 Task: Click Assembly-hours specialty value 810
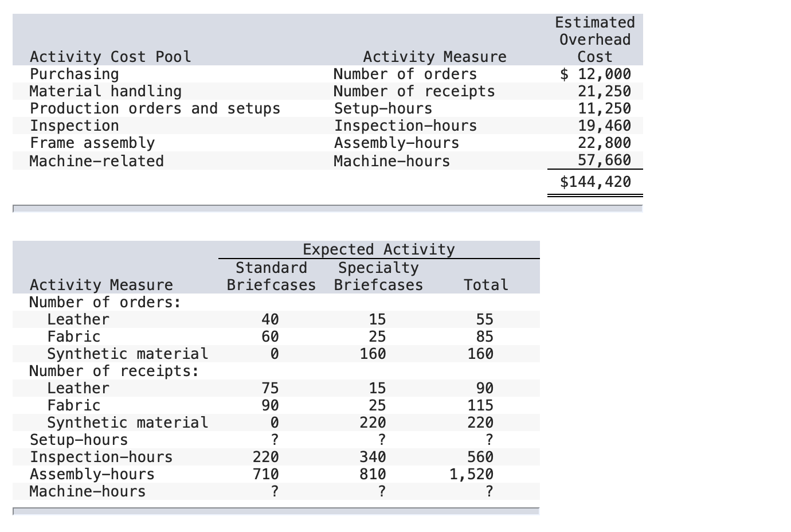(373, 474)
